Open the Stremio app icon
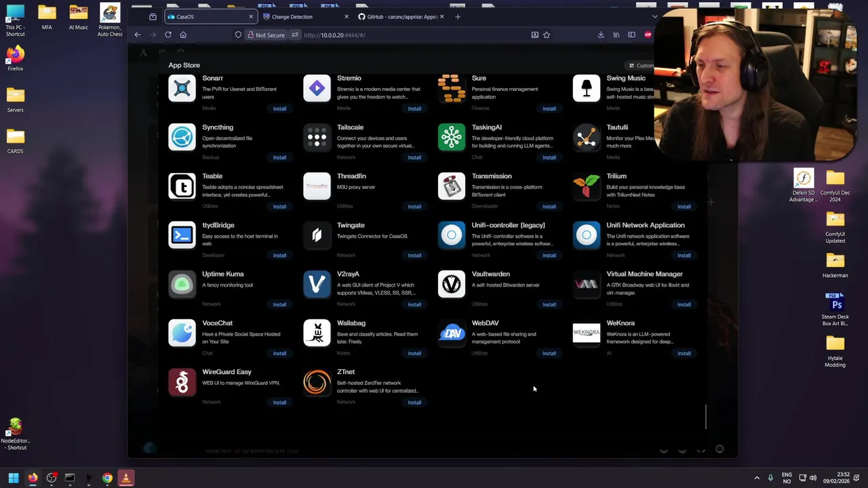 point(317,88)
